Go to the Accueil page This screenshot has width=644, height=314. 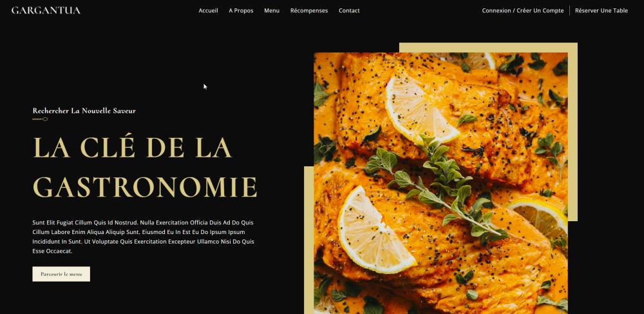coord(208,11)
